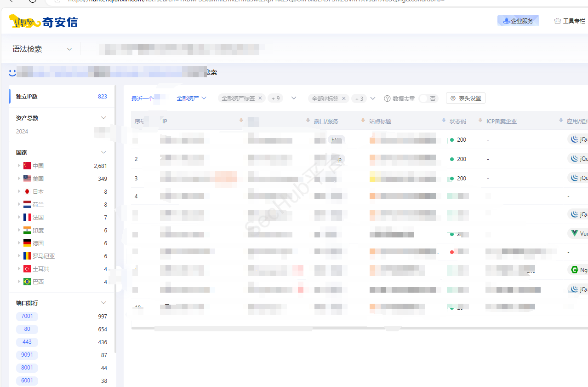Click the pin icon before 站点标题 header
Screen dimensions: 588x387
(363, 121)
